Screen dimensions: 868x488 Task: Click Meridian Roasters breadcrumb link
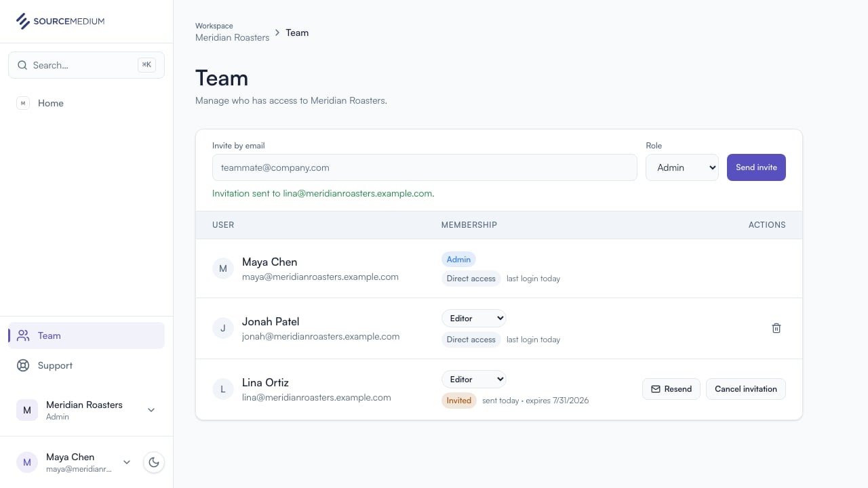point(233,37)
